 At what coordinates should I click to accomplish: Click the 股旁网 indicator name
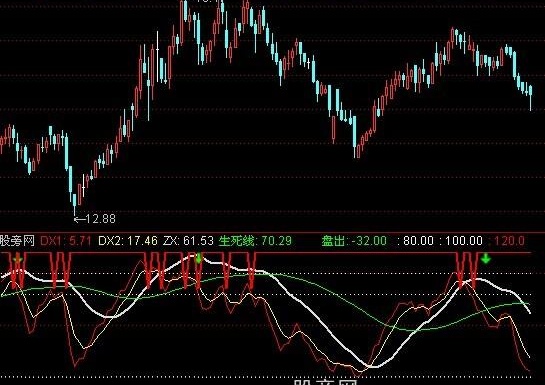pyautogui.click(x=17, y=240)
